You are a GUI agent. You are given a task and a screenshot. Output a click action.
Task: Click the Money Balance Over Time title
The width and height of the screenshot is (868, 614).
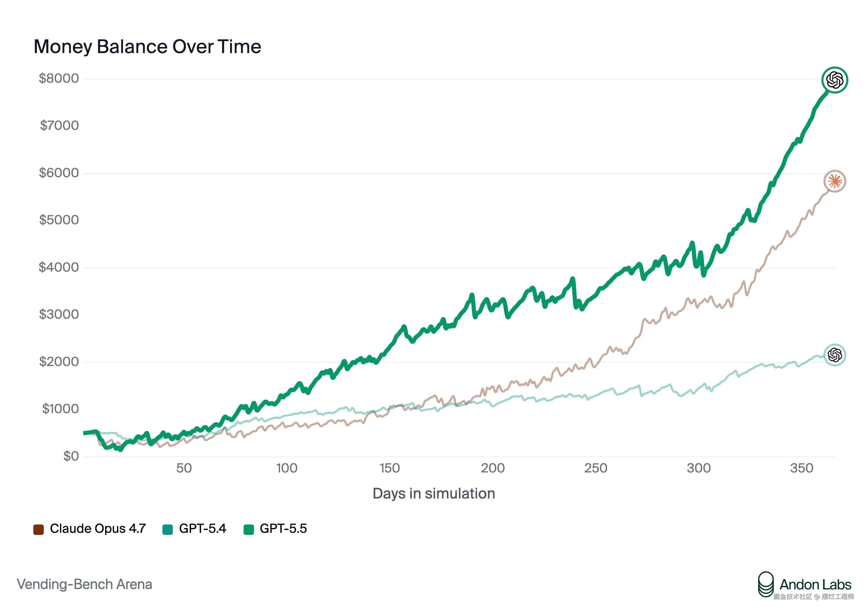click(147, 47)
